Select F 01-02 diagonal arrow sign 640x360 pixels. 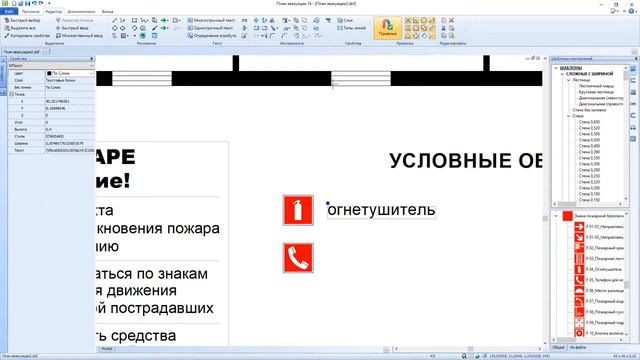click(x=599, y=237)
